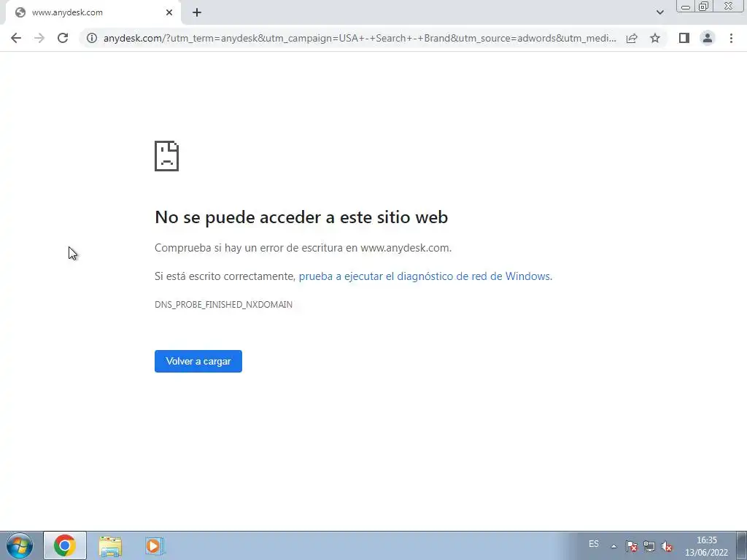This screenshot has height=560, width=747.
Task: Open the Chrome profile avatar
Action: [708, 38]
